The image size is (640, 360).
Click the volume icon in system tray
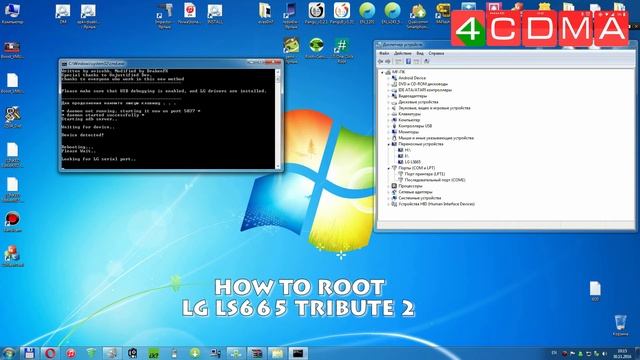point(604,353)
